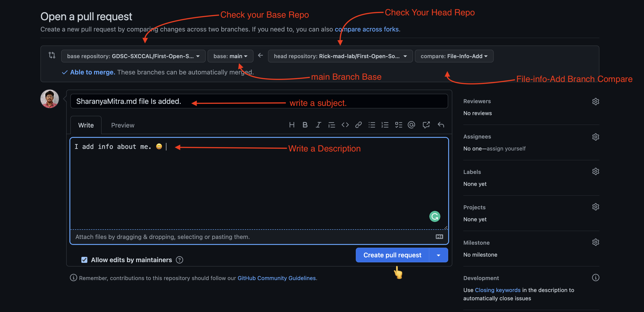Open the compare: File-Info-Add dropdown

[454, 56]
